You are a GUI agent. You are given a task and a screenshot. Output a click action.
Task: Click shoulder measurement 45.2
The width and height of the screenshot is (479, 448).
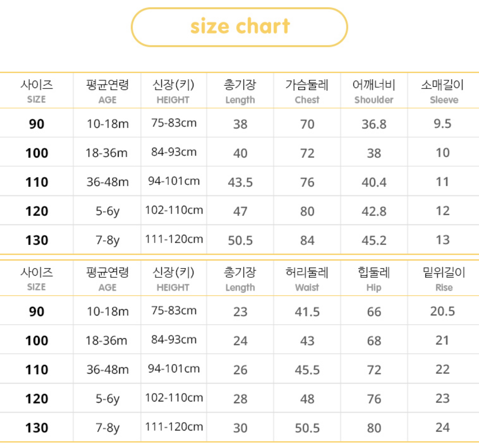[374, 240]
